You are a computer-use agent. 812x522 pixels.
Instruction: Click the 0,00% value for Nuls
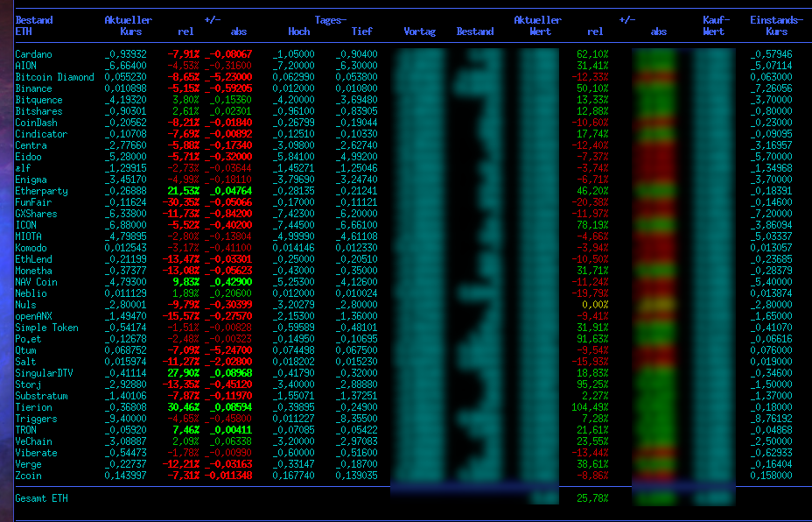click(x=595, y=306)
